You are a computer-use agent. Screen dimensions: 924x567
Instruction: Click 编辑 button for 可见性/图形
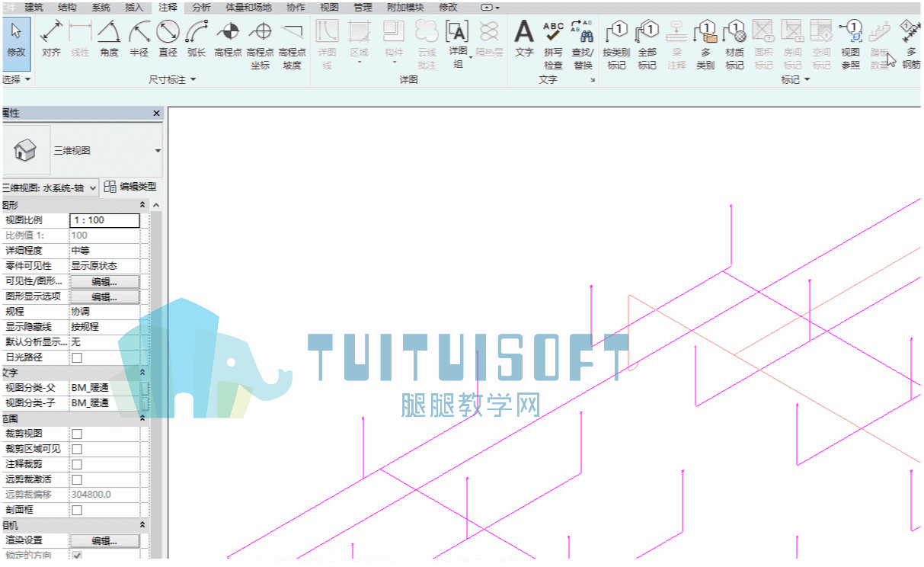click(104, 281)
